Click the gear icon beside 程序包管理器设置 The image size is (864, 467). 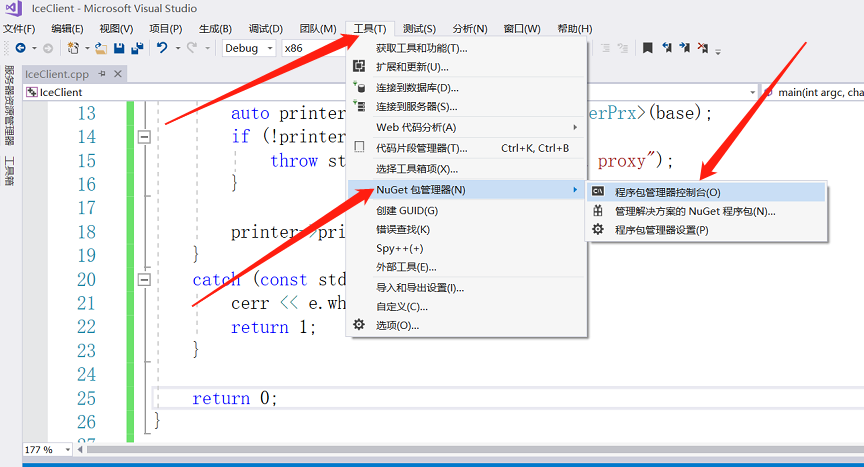pos(598,229)
